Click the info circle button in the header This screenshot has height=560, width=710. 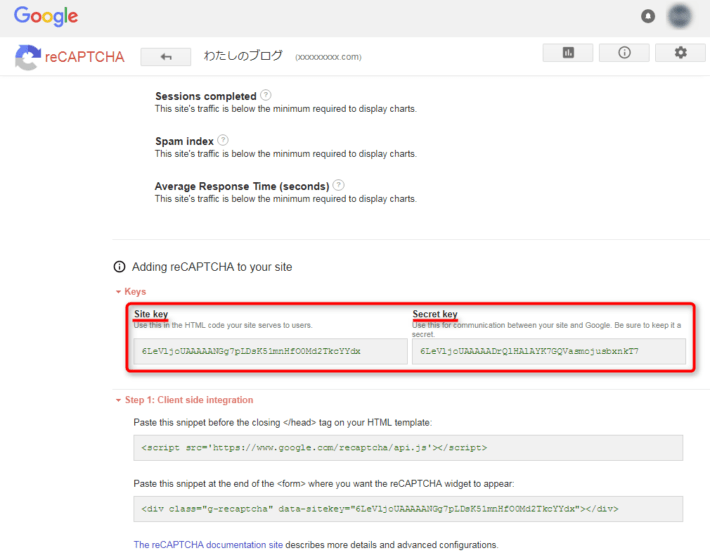pyautogui.click(x=625, y=53)
